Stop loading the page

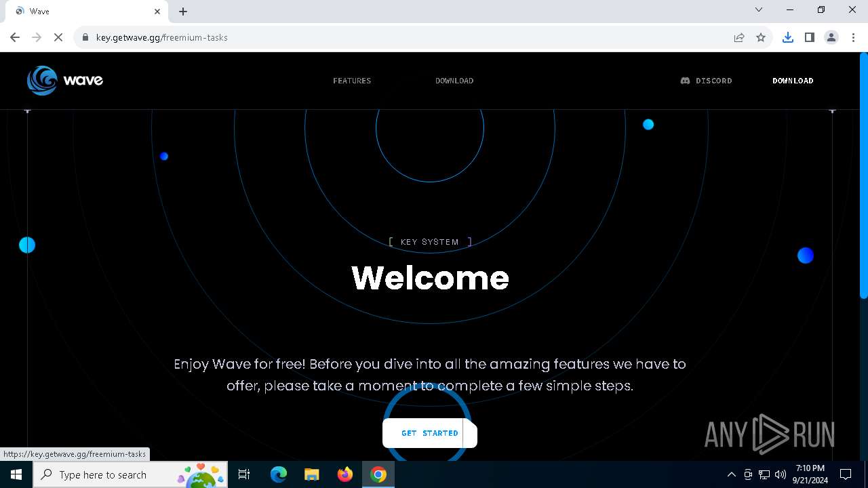pos(58,37)
